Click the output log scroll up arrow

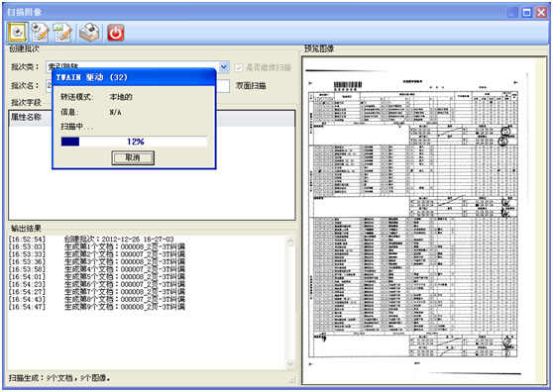click(x=290, y=241)
